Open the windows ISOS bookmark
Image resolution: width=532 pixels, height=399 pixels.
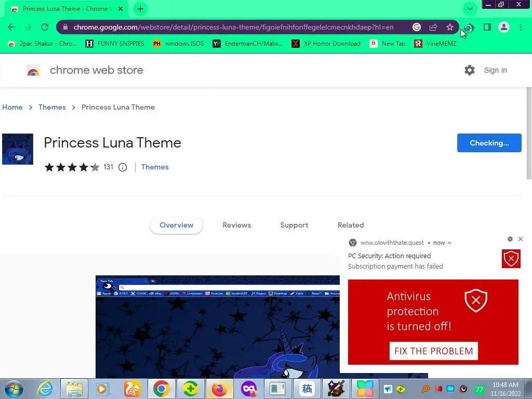click(x=179, y=44)
